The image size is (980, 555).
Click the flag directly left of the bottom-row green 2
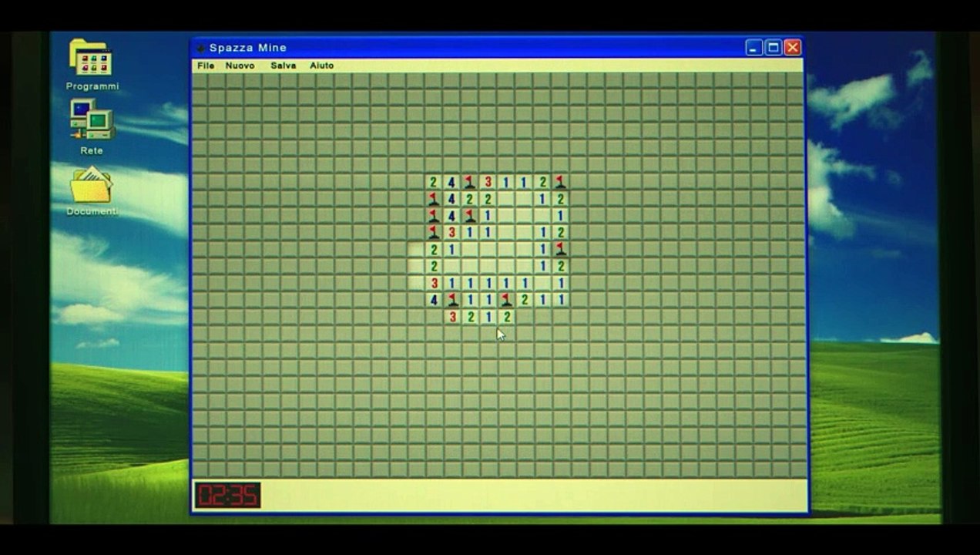coord(506,300)
